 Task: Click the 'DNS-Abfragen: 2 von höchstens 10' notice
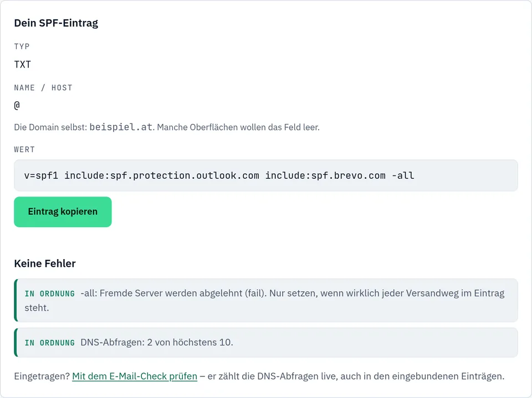[x=265, y=343]
